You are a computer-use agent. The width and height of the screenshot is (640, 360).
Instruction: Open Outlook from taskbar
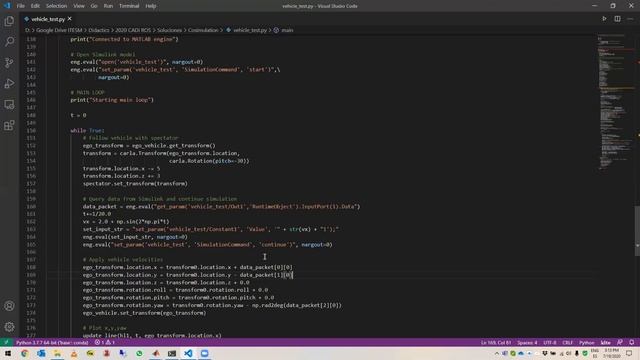[x=41, y=353]
